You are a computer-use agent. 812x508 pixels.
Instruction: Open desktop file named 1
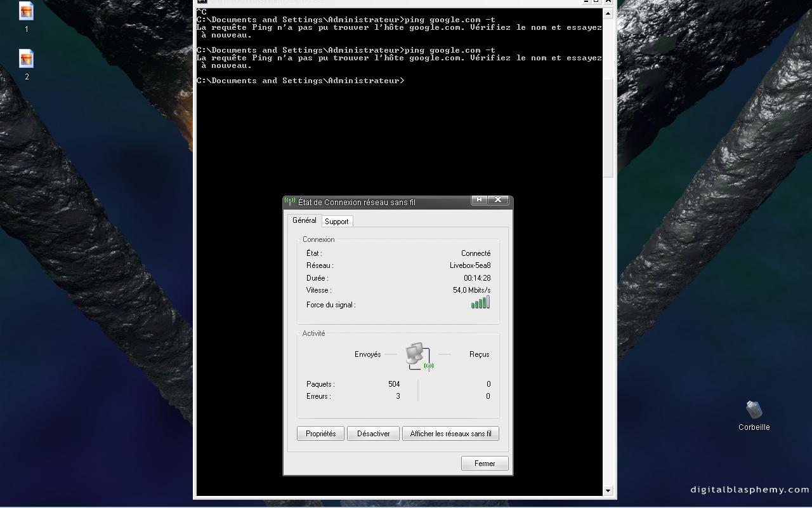click(26, 17)
